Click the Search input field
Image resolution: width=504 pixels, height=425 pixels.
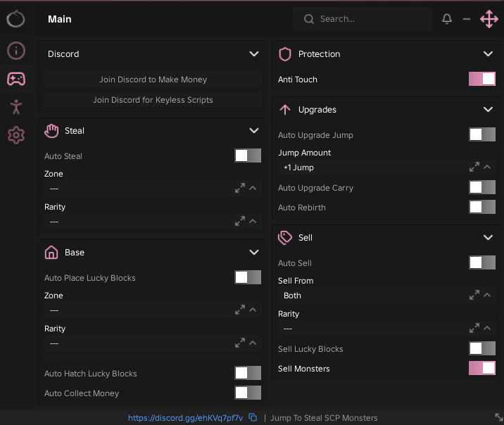[x=362, y=19]
